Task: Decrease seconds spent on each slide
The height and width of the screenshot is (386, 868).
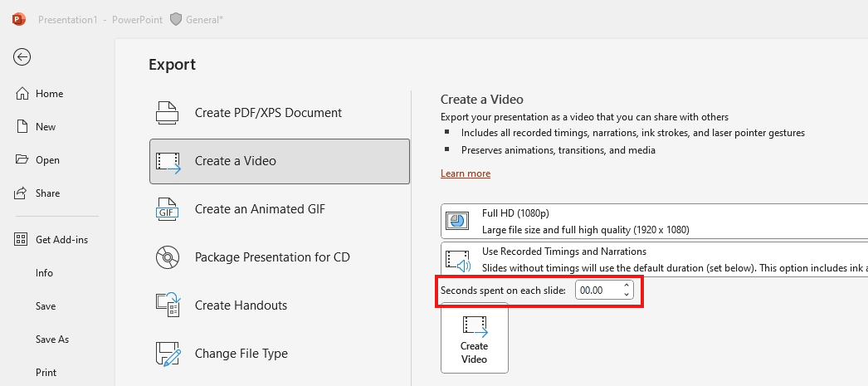Action: tap(627, 295)
